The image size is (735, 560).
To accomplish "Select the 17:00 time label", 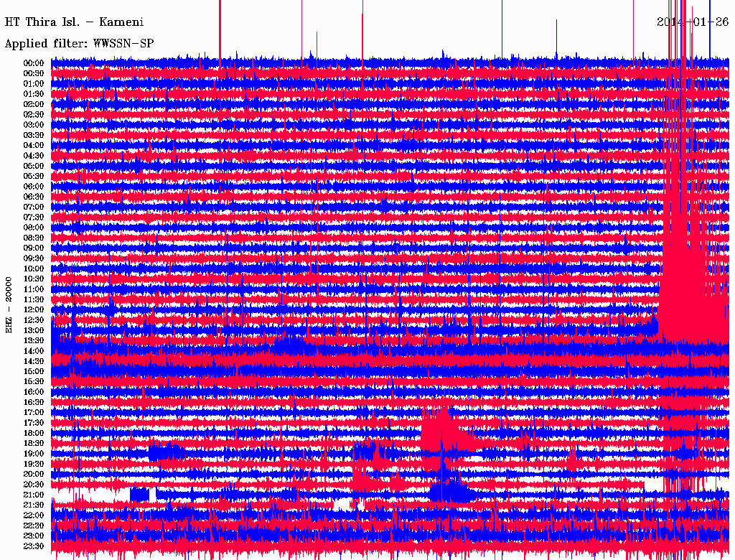I will click(34, 413).
